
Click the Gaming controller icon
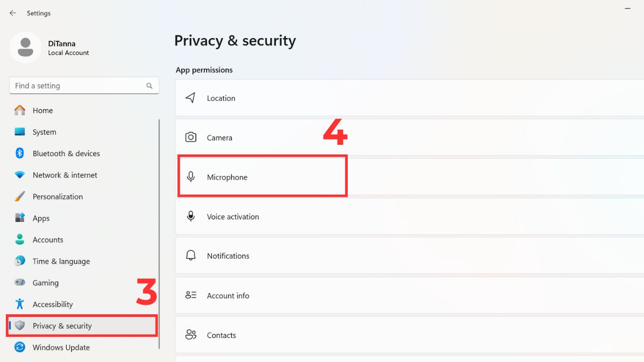(19, 283)
